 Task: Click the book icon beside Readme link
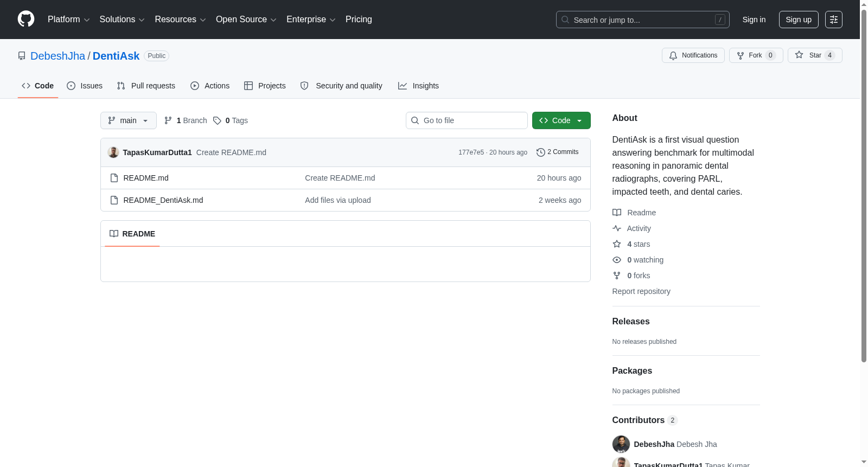coord(617,213)
